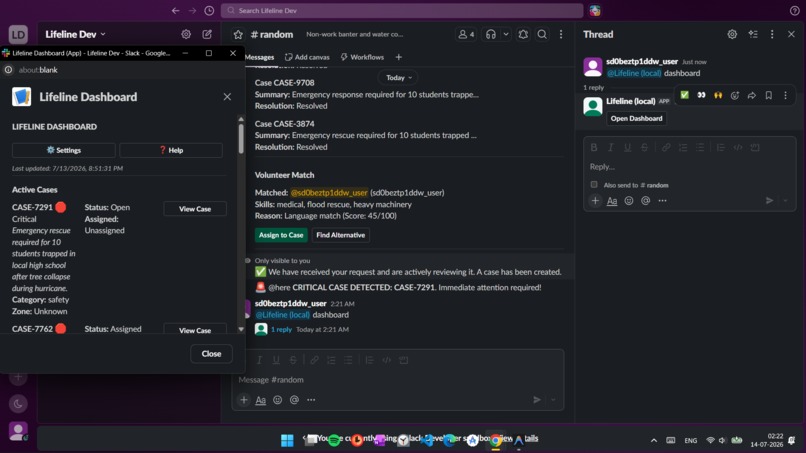
Task: View Case for CASE-7762
Action: (x=195, y=330)
